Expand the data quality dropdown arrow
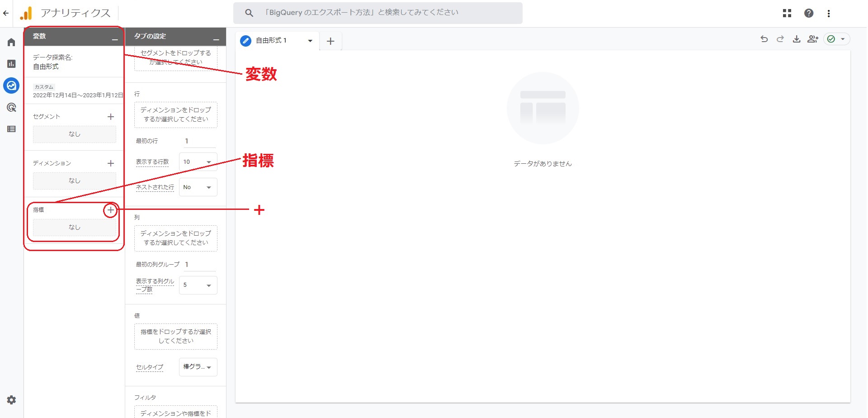This screenshot has height=418, width=868. click(x=843, y=39)
